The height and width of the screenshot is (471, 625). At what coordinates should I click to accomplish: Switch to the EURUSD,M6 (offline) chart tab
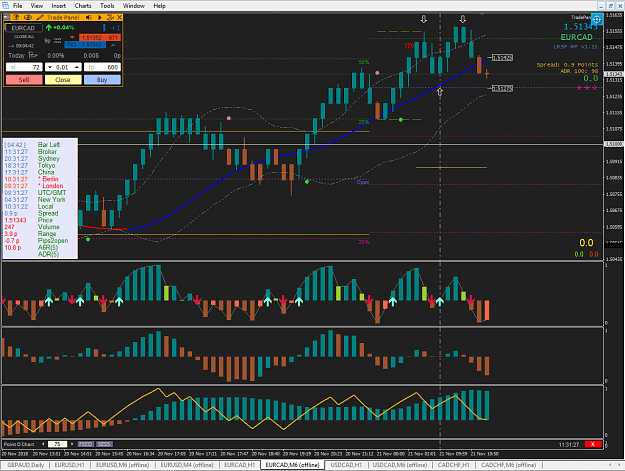click(x=122, y=465)
